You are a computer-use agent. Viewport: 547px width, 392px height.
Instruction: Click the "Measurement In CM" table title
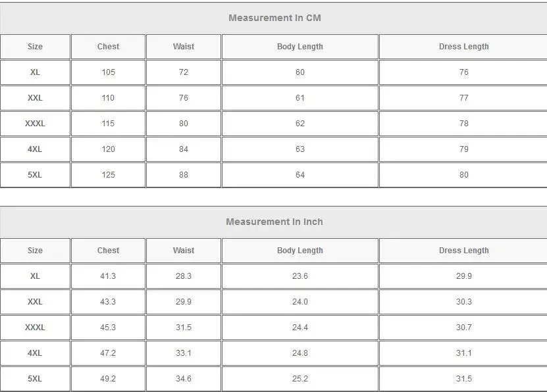point(274,18)
